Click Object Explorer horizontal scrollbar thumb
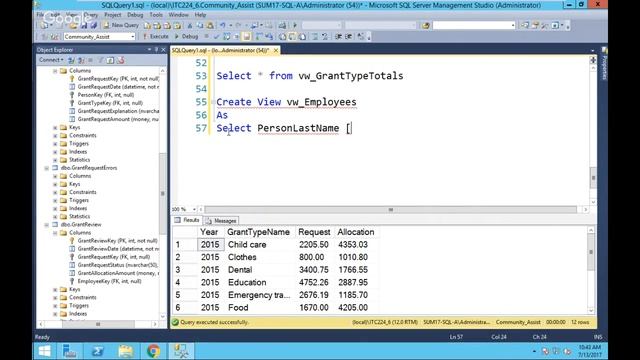 pyautogui.click(x=98, y=324)
